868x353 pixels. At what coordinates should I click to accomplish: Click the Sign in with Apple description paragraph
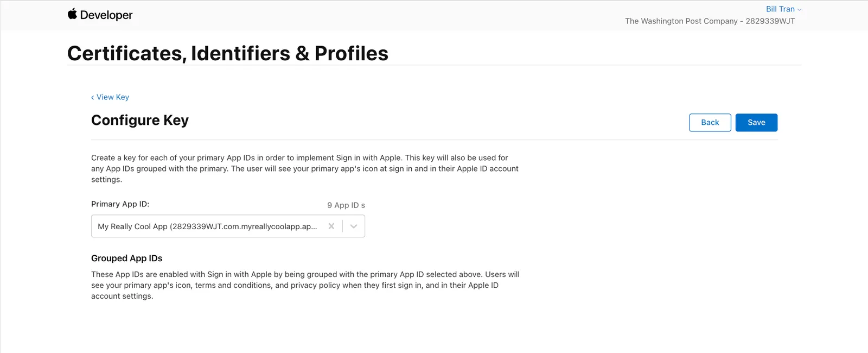305,169
